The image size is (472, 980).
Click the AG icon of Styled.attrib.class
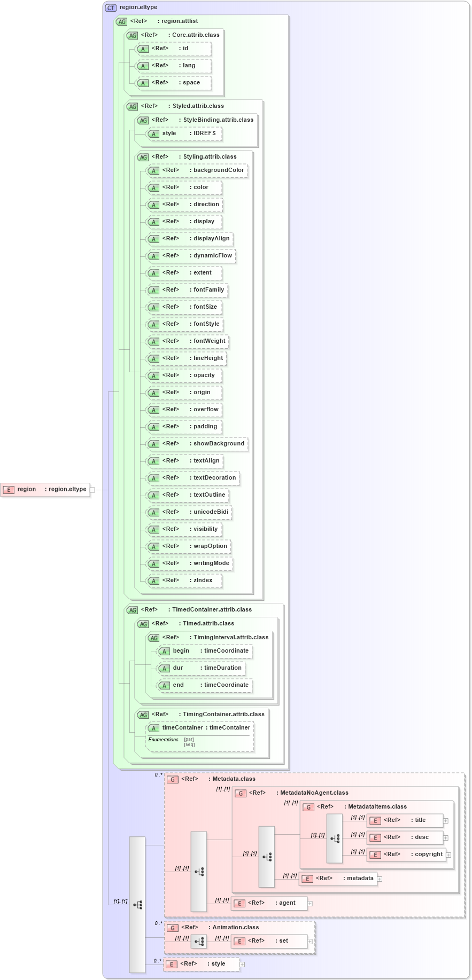[x=132, y=107]
